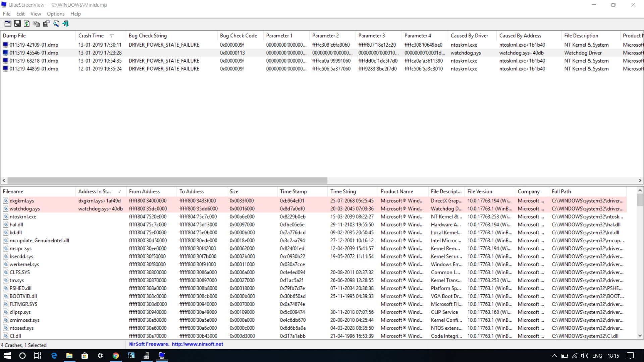Select dump file 011319-42109-01.dmp
The width and height of the screenshot is (644, 362).
(34, 45)
